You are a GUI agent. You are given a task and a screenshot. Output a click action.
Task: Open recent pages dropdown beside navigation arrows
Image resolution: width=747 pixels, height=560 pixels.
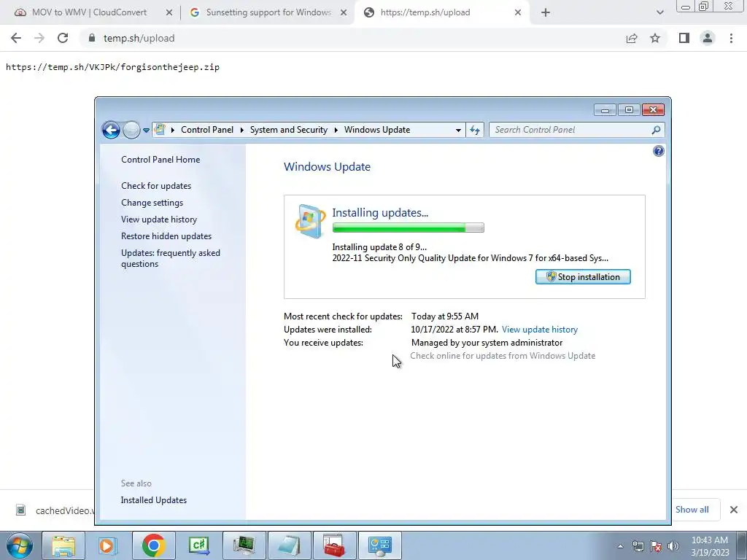coord(146,130)
